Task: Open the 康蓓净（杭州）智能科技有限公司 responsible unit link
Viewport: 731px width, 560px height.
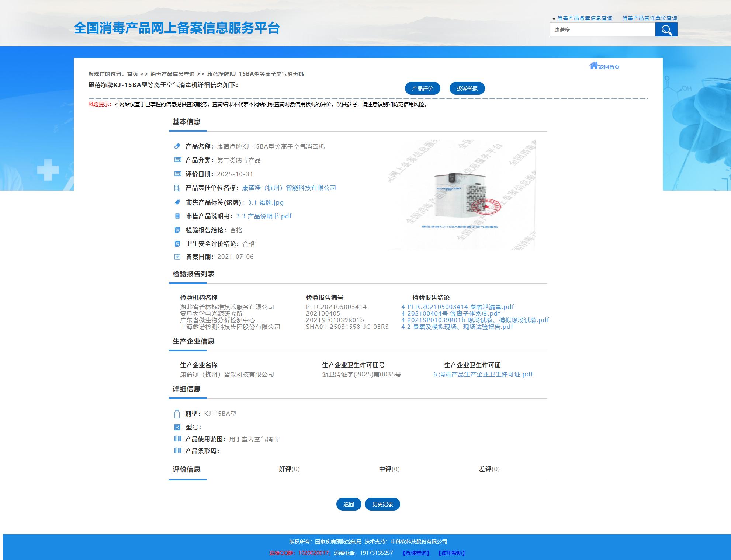Action: [x=289, y=188]
